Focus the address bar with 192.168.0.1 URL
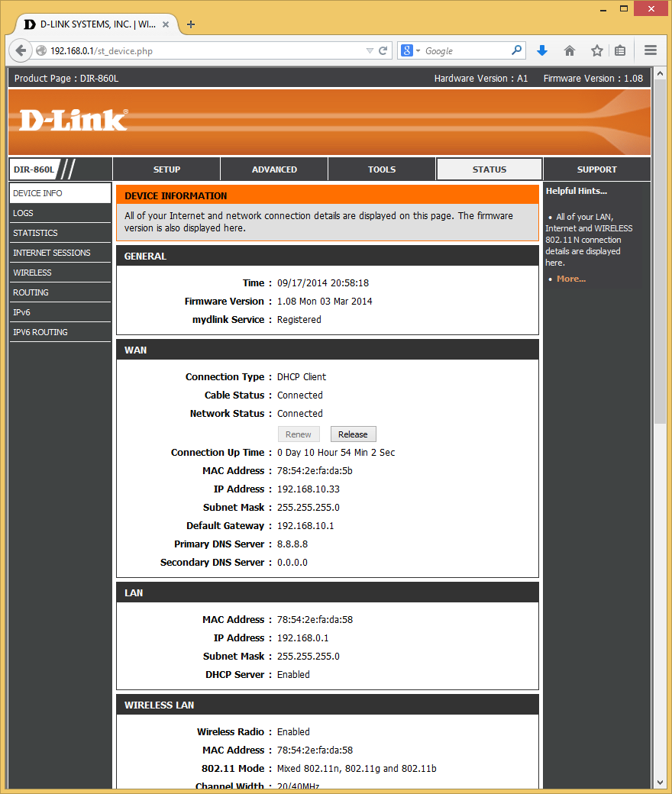The height and width of the screenshot is (794, 672). 205,50
